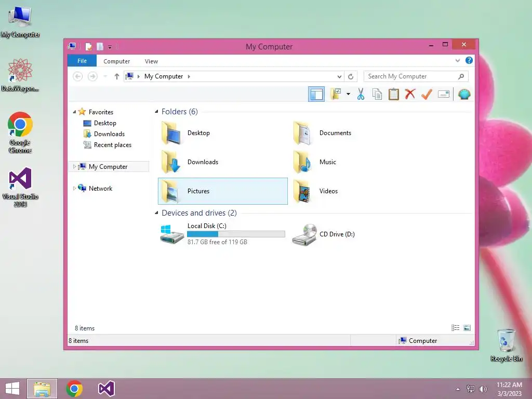The image size is (532, 399).
Task: Click the red X Delete icon
Action: click(410, 94)
